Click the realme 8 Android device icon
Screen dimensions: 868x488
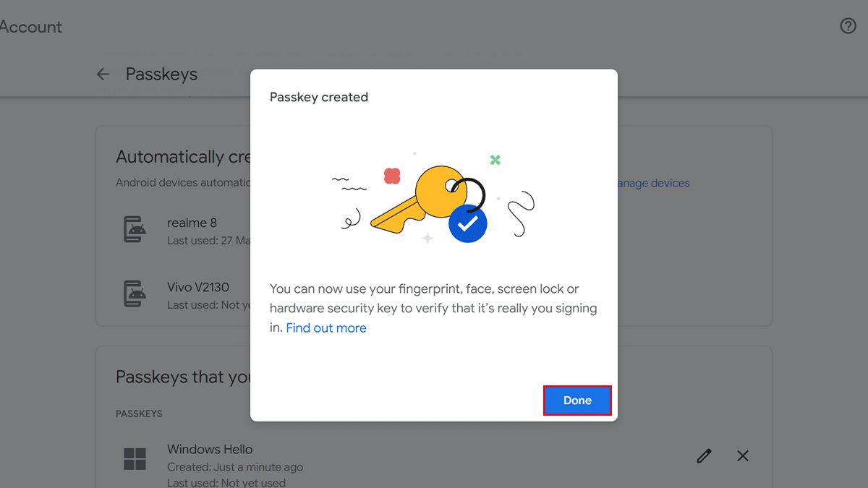tap(135, 229)
